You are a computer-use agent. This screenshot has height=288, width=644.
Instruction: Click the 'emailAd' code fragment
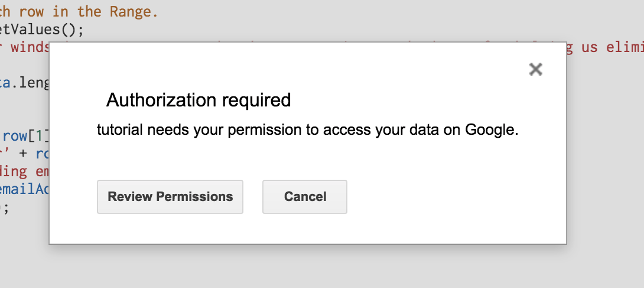point(24,190)
